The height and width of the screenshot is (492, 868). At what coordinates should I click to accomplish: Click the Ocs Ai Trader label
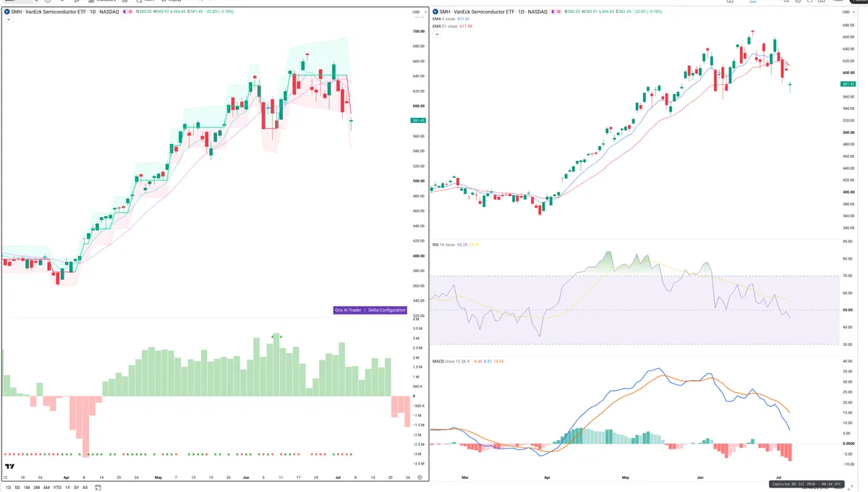[x=348, y=310]
